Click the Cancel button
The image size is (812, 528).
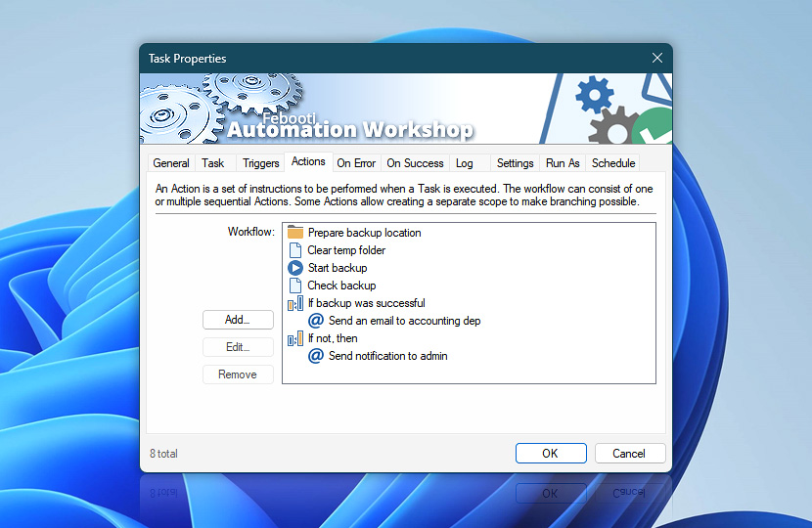(x=630, y=453)
